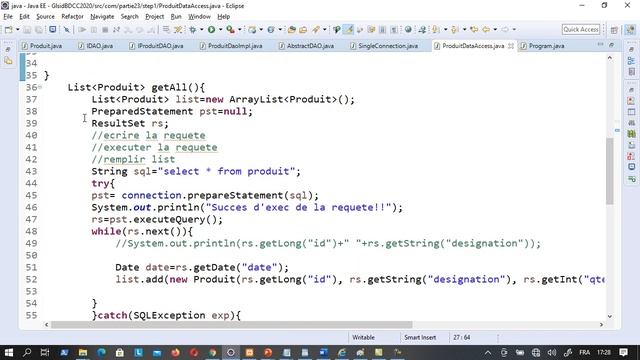Click the Open Type folder icon

click(291, 30)
